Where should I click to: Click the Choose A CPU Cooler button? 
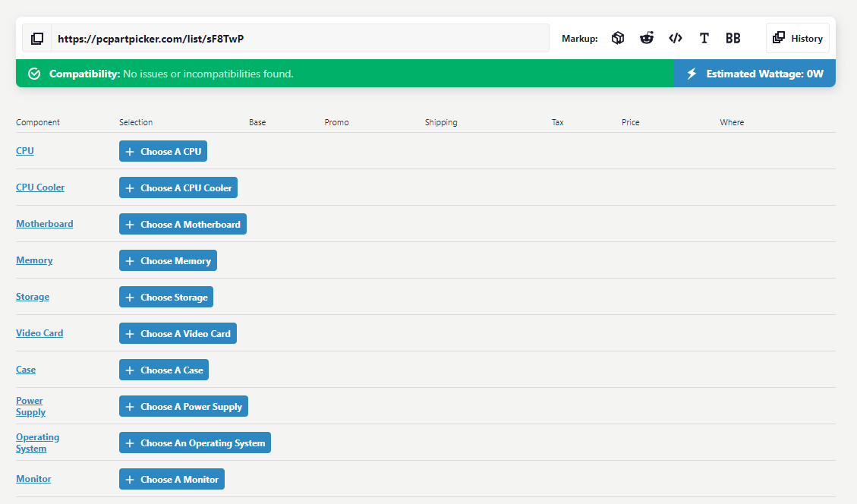point(178,187)
